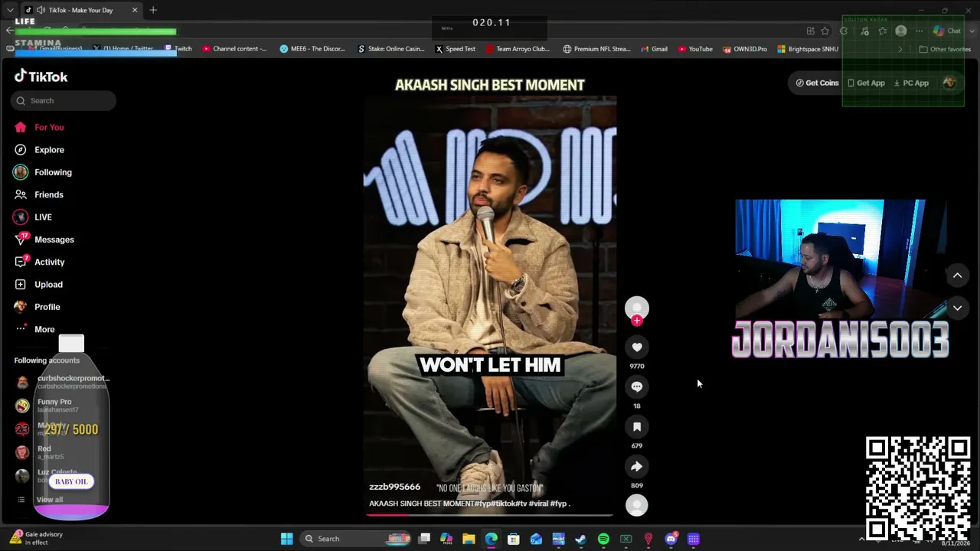The image size is (980, 551).
Task: Save video with bookmark icon
Action: pyautogui.click(x=637, y=426)
